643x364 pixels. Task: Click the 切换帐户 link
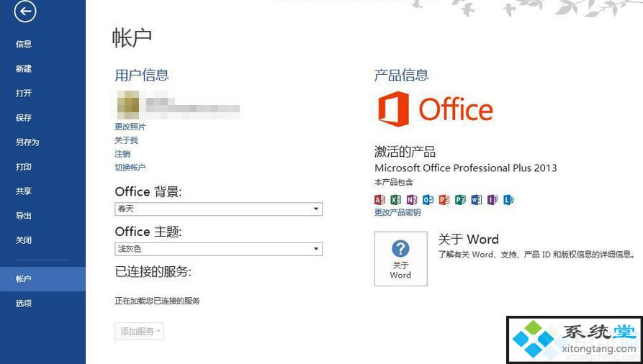130,167
